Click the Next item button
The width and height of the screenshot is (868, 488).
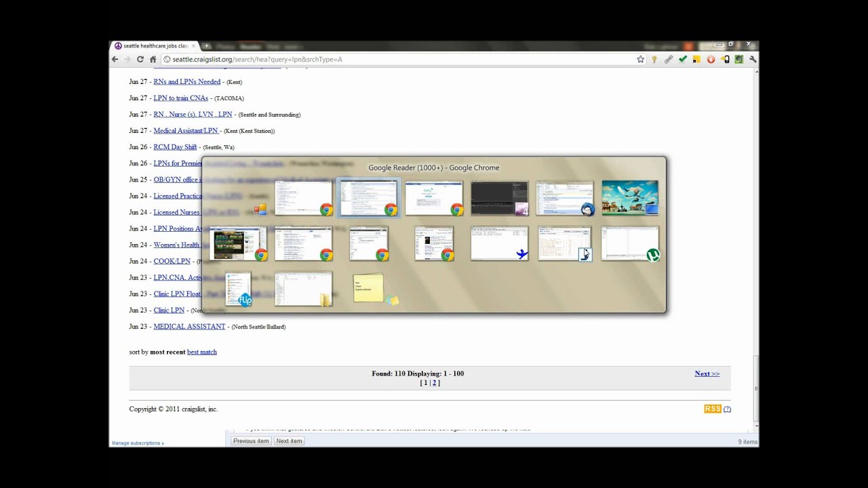[289, 441]
